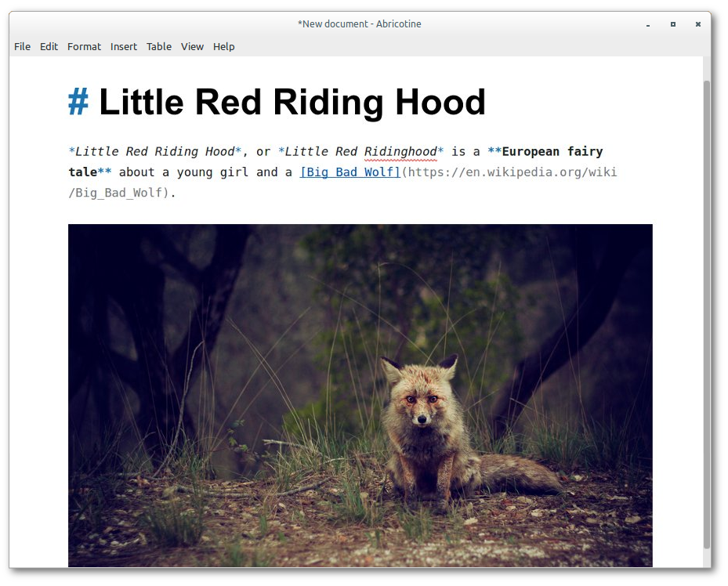Open the Help menu

pos(224,47)
